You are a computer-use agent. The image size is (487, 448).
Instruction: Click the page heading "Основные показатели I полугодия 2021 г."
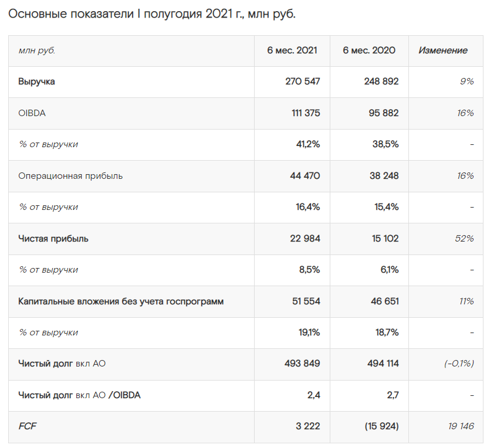[152, 13]
